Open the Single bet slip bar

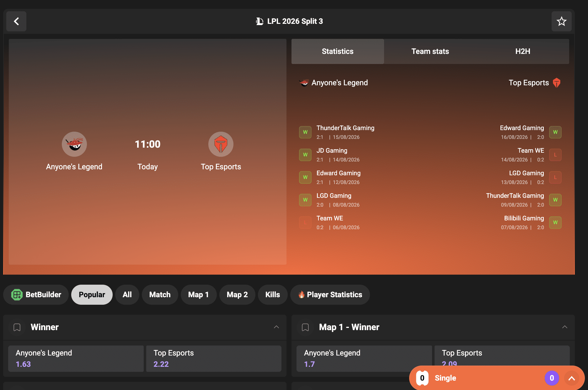(x=497, y=378)
